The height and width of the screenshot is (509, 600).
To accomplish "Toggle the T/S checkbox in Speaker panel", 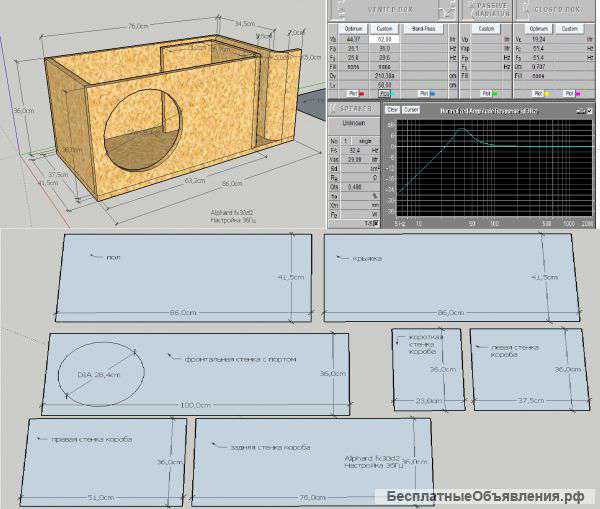I will 376,224.
